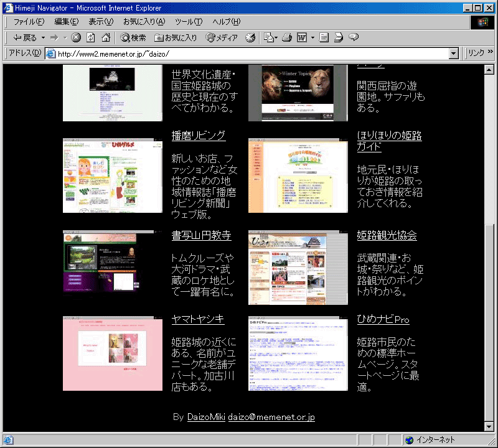The height and width of the screenshot is (448, 498).
Task: Open the ファイル(F) menu
Action: [x=29, y=22]
